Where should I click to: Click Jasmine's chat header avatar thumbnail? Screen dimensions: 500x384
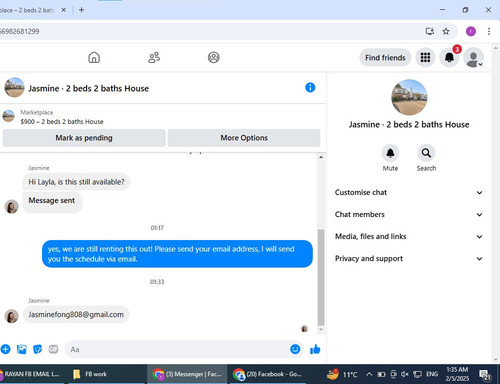tap(14, 87)
